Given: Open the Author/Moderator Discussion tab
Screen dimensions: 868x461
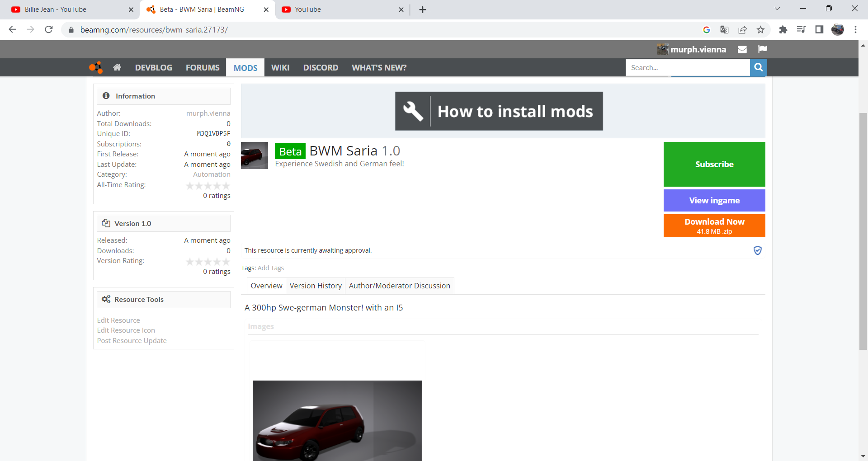Looking at the screenshot, I should (x=400, y=286).
